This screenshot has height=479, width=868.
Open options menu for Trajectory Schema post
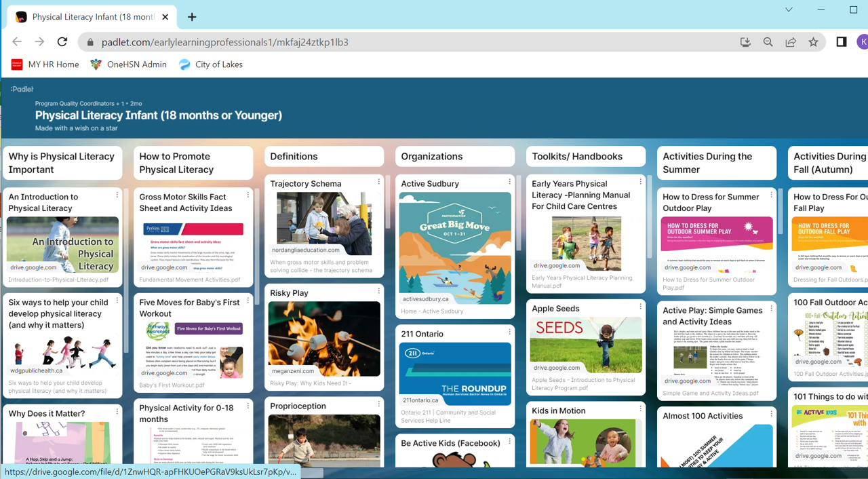378,182
